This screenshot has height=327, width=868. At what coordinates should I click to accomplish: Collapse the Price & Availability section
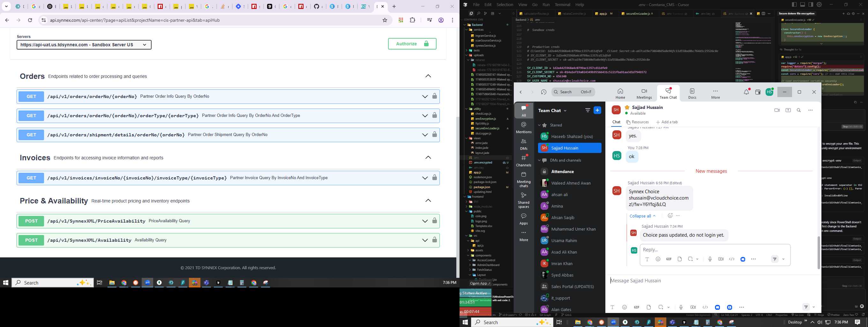click(428, 201)
